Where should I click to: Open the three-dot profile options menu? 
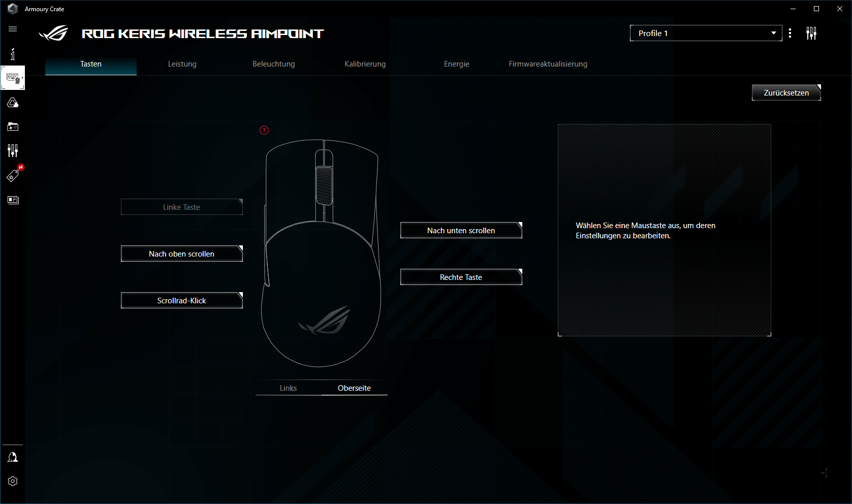[790, 33]
